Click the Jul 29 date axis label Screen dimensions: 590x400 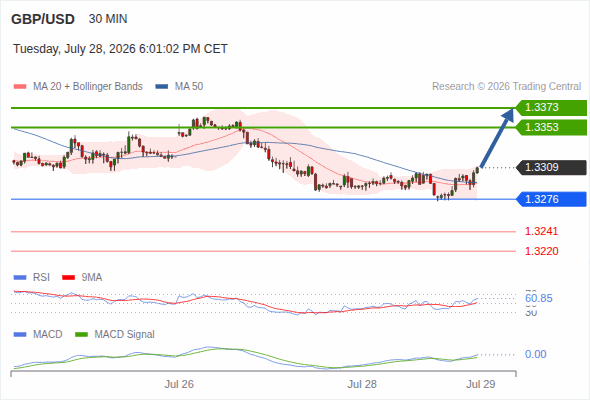click(481, 384)
